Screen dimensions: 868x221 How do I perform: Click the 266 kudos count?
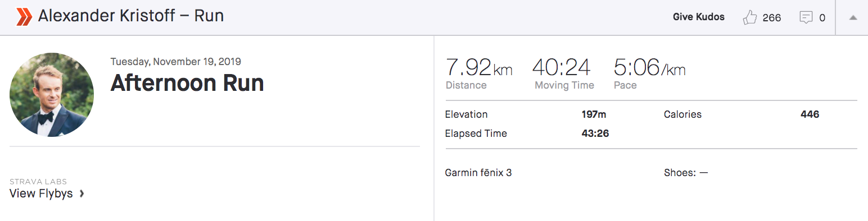[x=772, y=18]
